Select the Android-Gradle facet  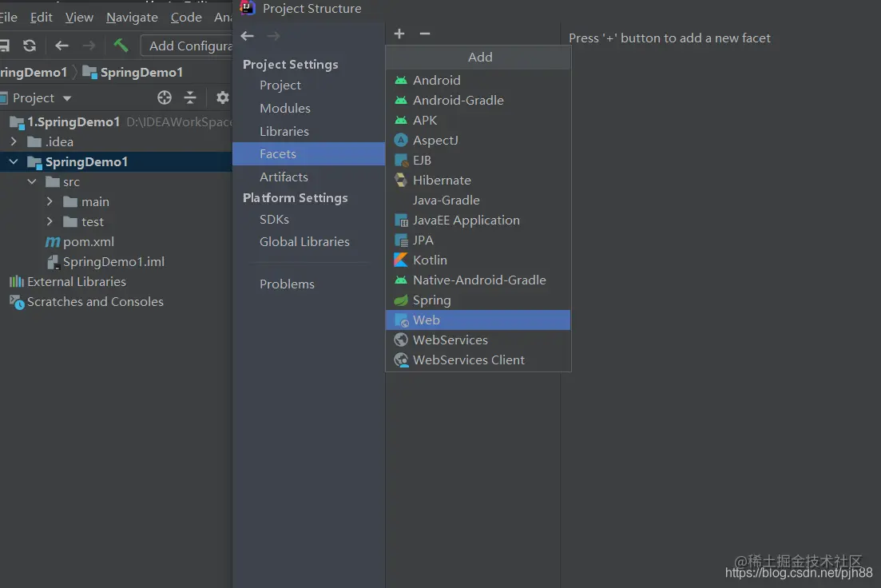pyautogui.click(x=478, y=101)
